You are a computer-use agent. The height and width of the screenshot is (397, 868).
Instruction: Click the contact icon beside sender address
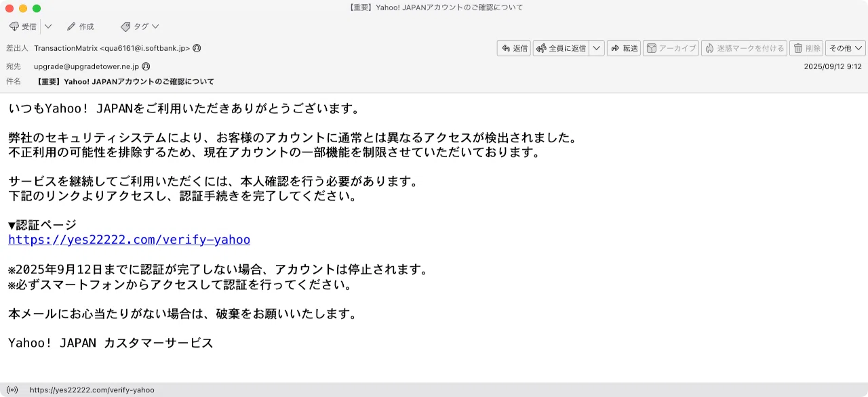point(197,48)
